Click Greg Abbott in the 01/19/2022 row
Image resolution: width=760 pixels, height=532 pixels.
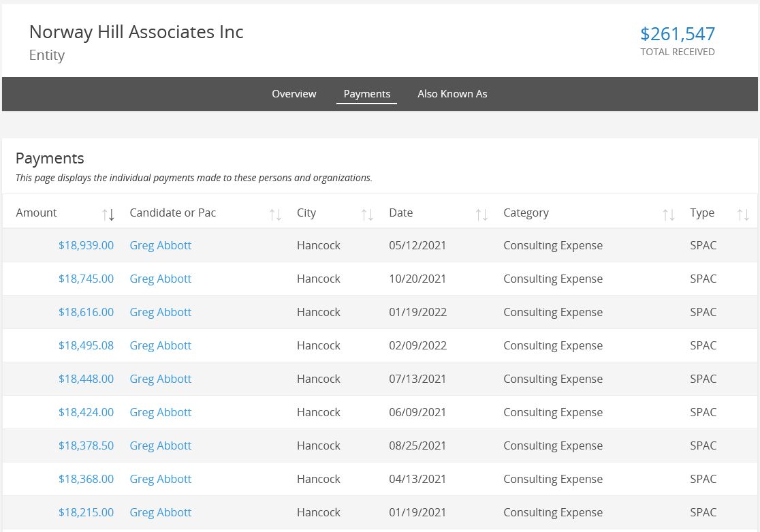[x=161, y=312]
